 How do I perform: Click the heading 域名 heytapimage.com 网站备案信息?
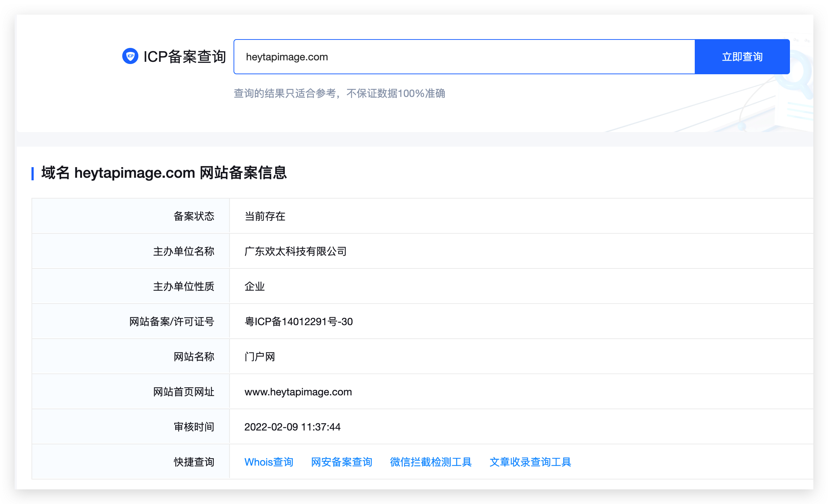click(x=164, y=173)
